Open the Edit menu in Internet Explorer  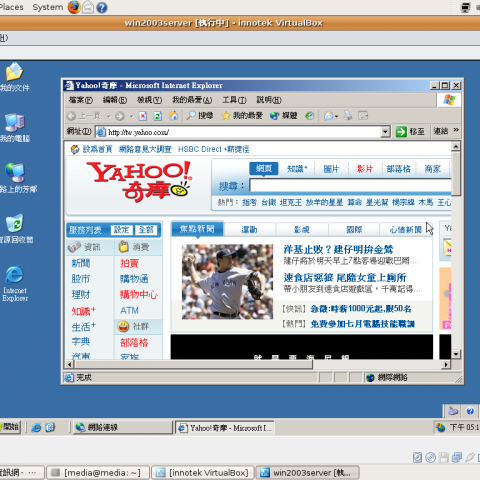tap(115, 100)
